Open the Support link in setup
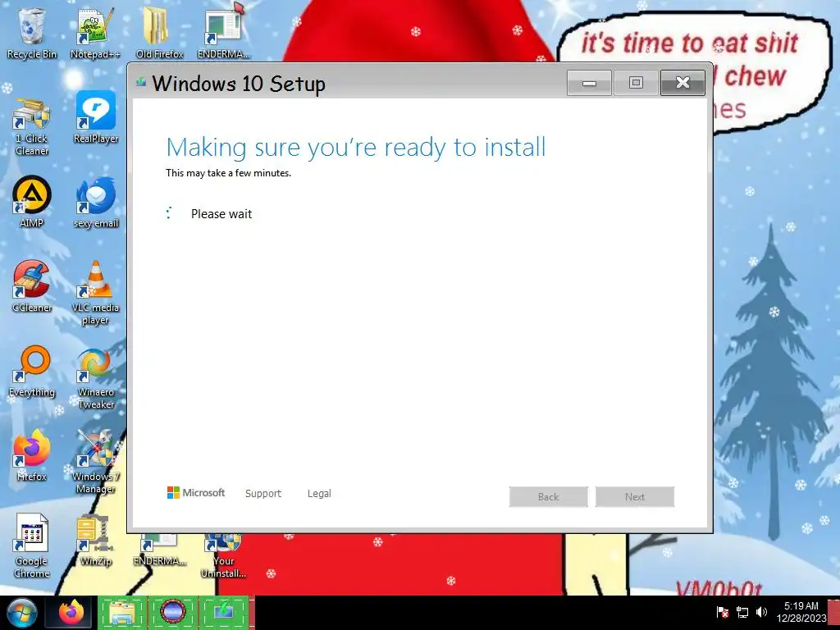Image resolution: width=840 pixels, height=630 pixels. point(263,493)
